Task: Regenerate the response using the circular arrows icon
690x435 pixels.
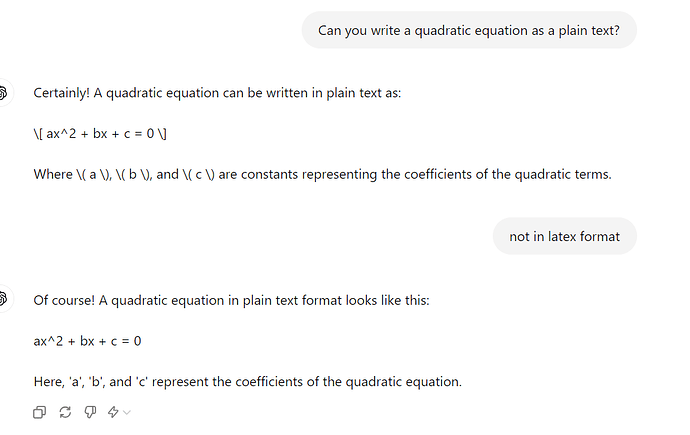Action: coord(65,412)
